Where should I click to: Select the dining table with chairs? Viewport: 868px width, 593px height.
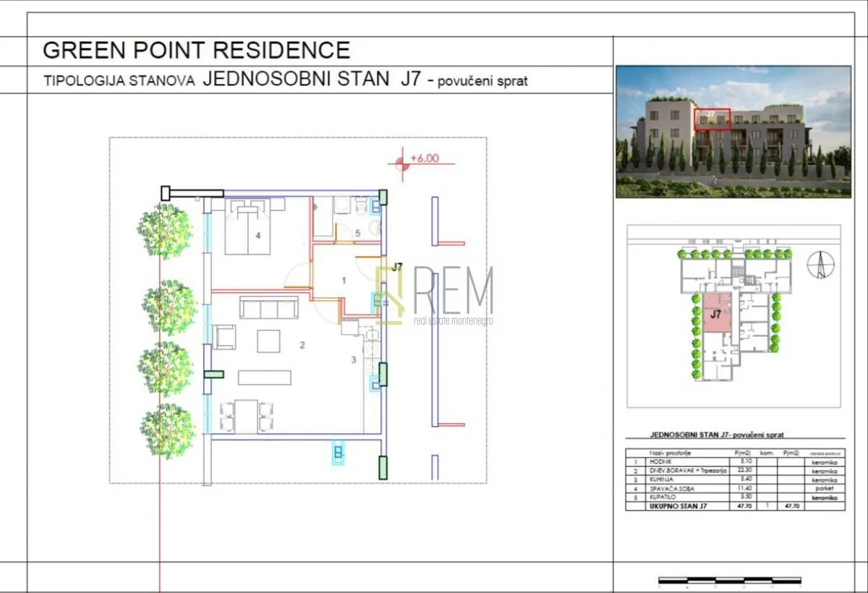(247, 415)
